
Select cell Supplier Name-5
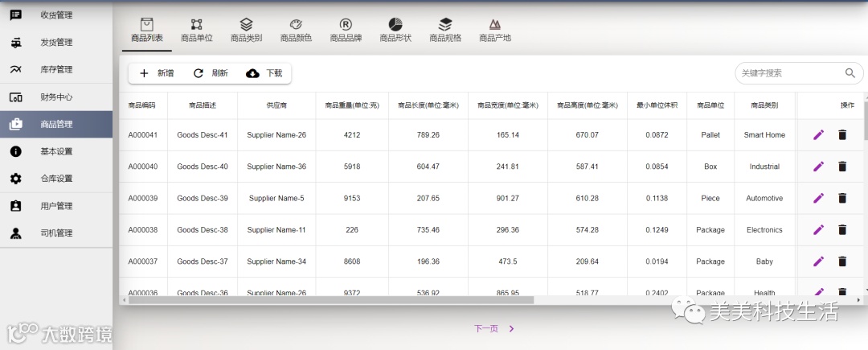(x=276, y=198)
